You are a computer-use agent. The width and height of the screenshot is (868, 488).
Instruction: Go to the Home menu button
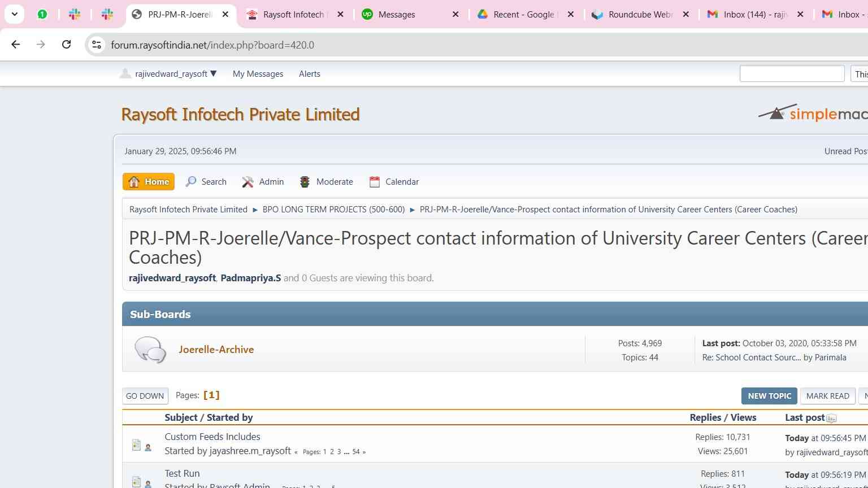point(149,181)
